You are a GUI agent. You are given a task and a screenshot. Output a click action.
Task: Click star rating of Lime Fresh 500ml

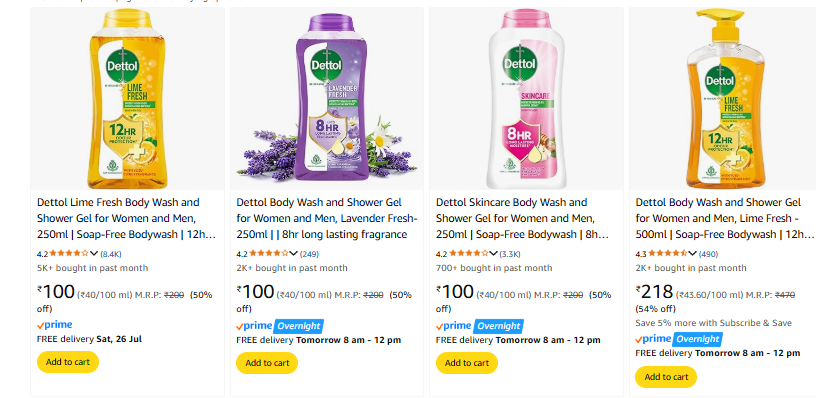(x=668, y=254)
